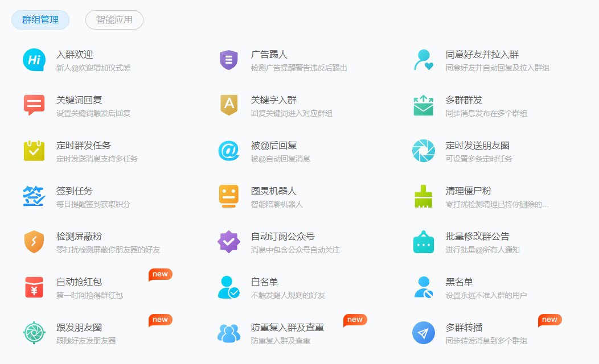Screen dimensions: 599x364
Task: Click the person-checkmark icon for 白名单
Action: click(228, 287)
